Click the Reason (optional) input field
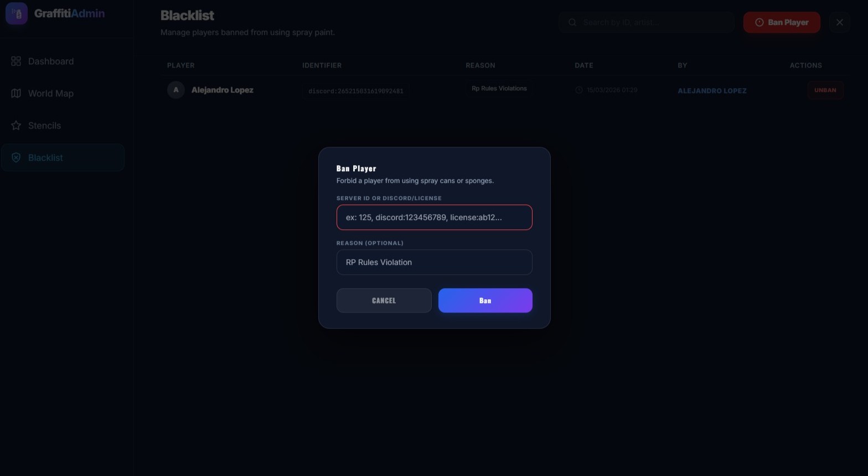The image size is (868, 476). (434, 262)
